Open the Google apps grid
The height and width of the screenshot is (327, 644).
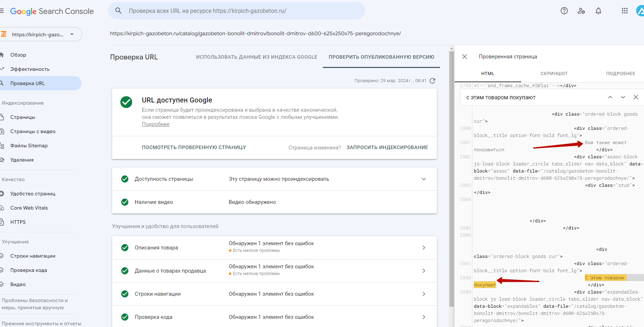624,11
